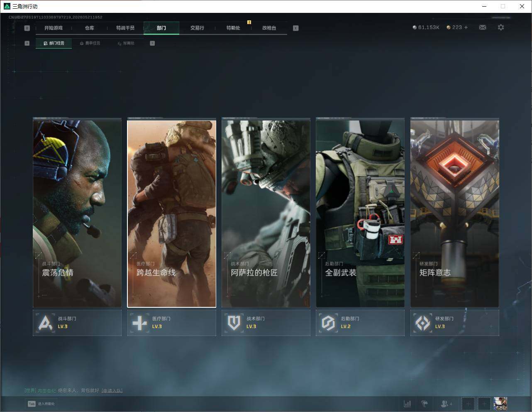Open the 交易行 tab
The width and height of the screenshot is (532, 412).
pos(197,28)
